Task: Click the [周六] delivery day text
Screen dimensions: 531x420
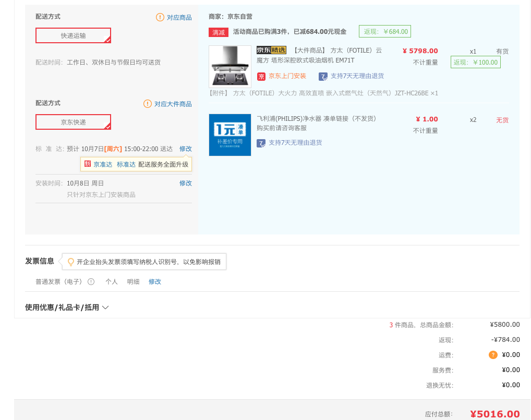Action: (x=113, y=149)
